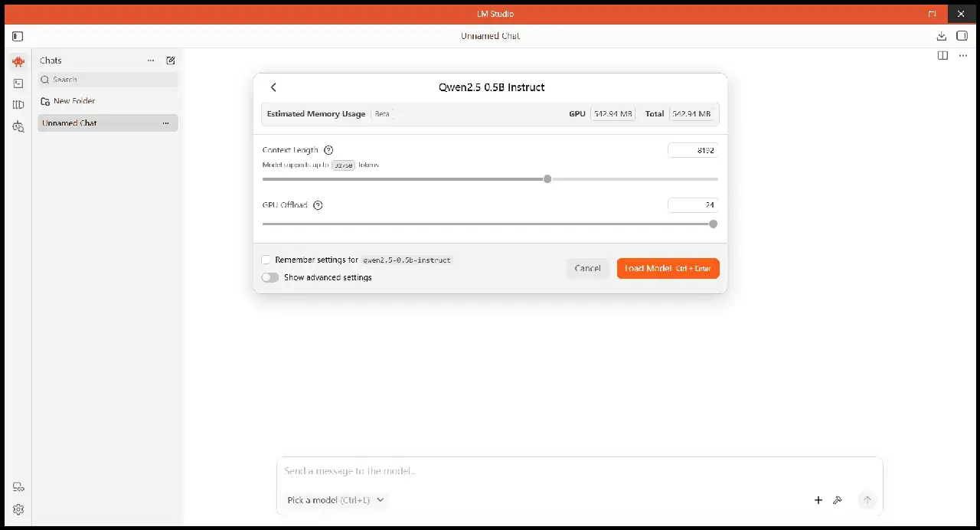Image resolution: width=980 pixels, height=530 pixels.
Task: Click the tools icon beside the plus
Action: pyautogui.click(x=838, y=500)
